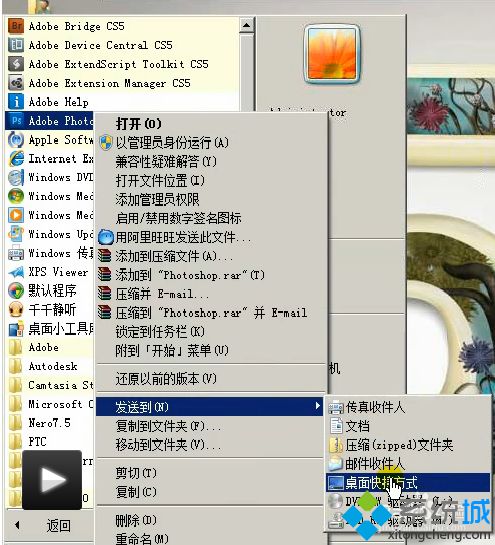Click the user account flower picture

point(332,54)
